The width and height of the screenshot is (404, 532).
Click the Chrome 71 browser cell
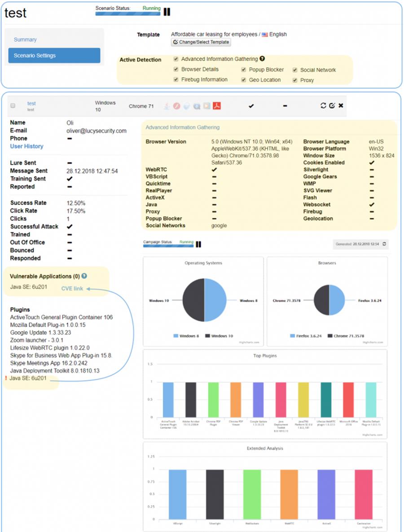[x=141, y=106]
